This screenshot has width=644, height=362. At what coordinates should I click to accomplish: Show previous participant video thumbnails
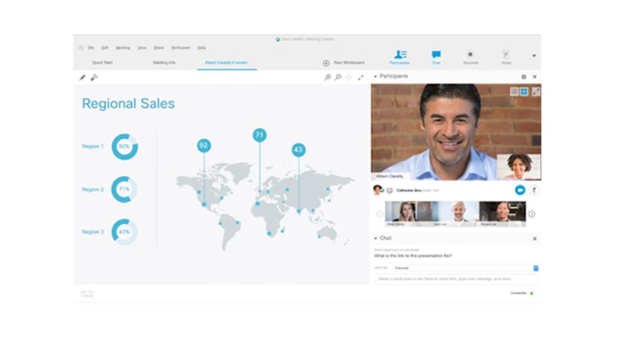(379, 214)
